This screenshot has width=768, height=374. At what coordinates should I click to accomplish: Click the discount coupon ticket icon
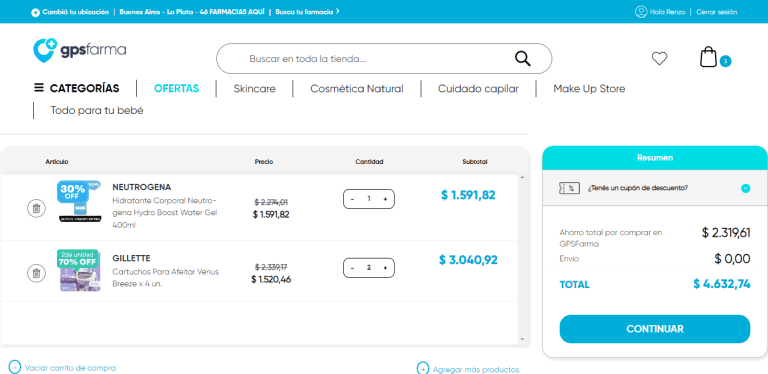coord(569,187)
